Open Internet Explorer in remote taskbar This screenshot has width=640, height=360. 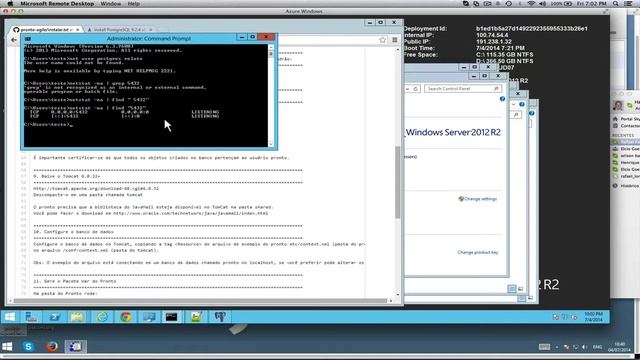(x=102, y=317)
